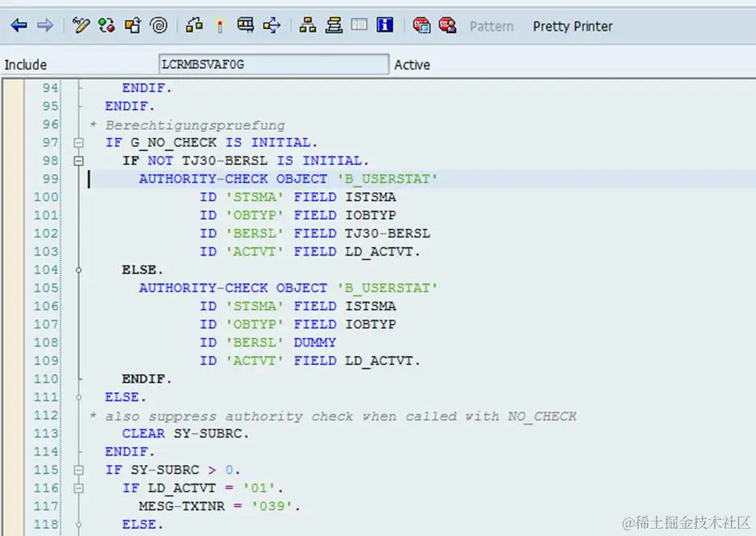This screenshot has width=756, height=536.
Task: Click the Active/Inactive switch icon
Action: (107, 25)
